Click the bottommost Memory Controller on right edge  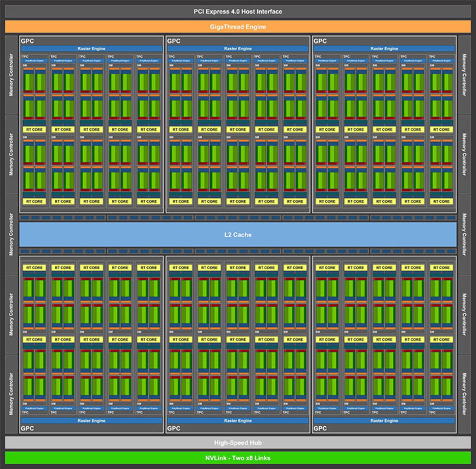(x=464, y=394)
